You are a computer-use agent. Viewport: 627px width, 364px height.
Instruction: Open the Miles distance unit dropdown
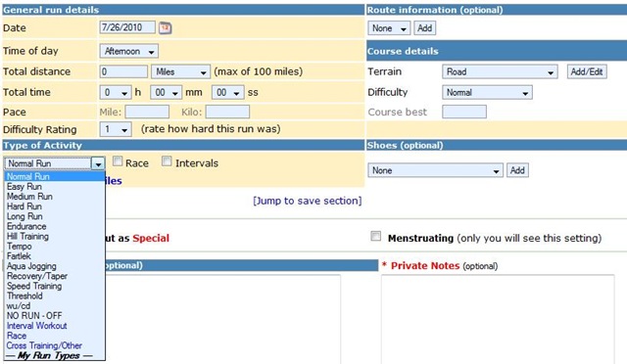tap(180, 72)
